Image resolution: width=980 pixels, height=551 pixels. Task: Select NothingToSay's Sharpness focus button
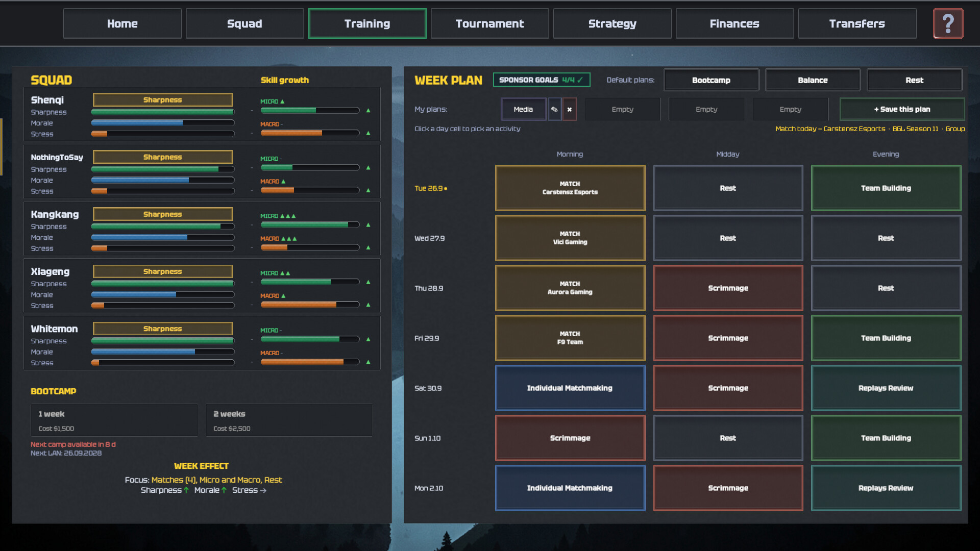[162, 157]
